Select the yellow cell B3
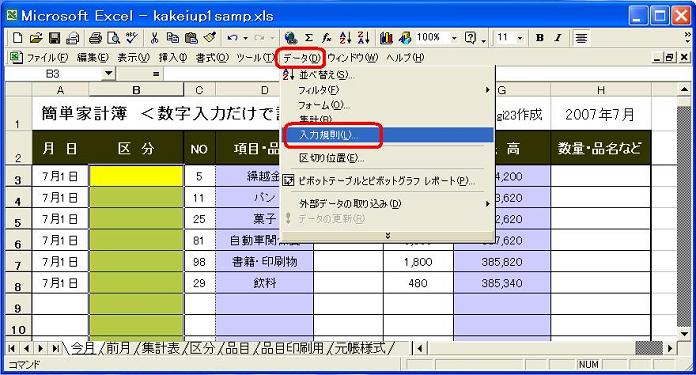 click(x=136, y=176)
